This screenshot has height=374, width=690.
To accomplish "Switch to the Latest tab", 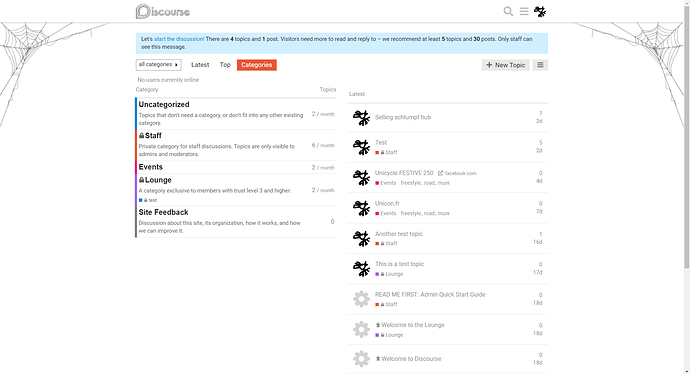I will point(200,65).
